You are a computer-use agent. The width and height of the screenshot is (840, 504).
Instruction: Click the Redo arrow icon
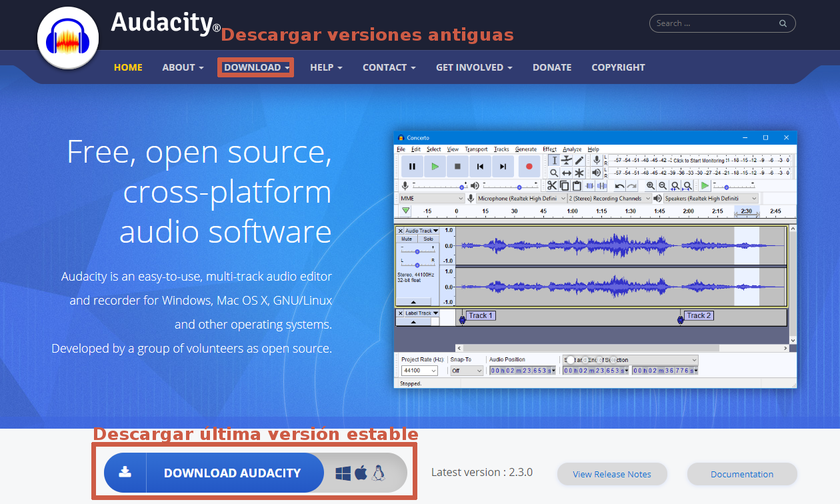tap(631, 185)
